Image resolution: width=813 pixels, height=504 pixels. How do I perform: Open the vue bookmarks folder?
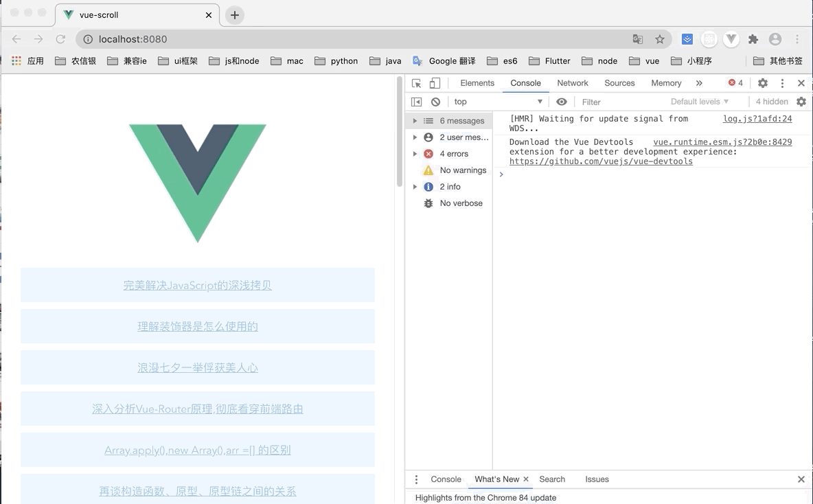[644, 60]
